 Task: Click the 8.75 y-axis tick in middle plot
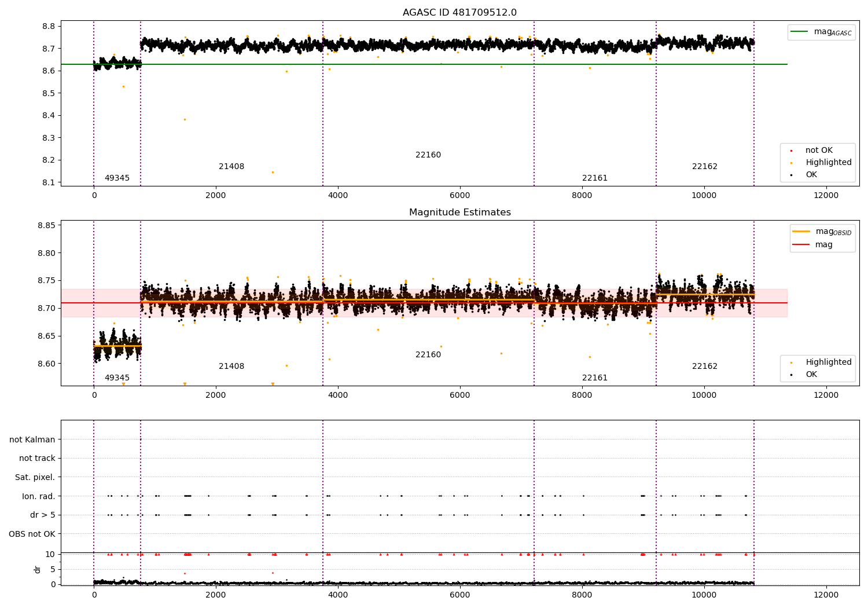tap(46, 280)
